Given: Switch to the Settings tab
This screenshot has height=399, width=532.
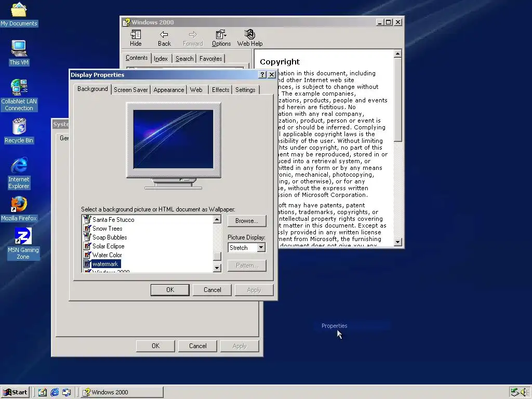Looking at the screenshot, I should 245,90.
